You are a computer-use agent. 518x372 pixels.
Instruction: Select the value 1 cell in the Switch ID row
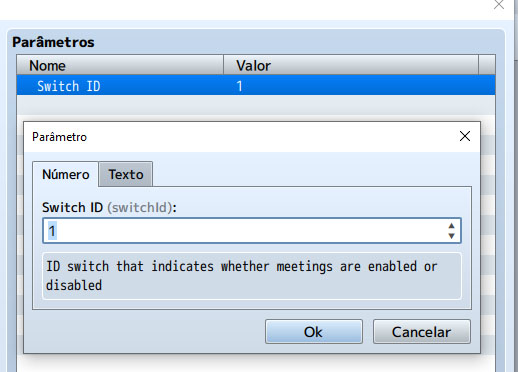point(239,86)
